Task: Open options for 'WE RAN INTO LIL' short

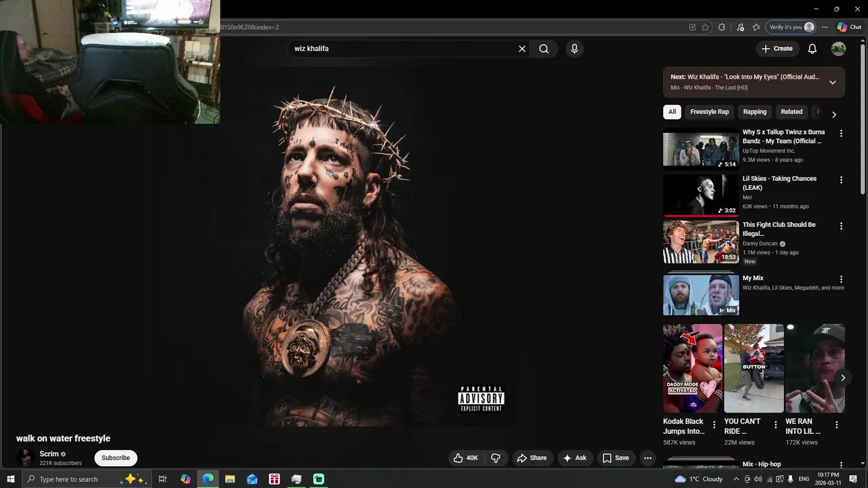Action: 837,425
